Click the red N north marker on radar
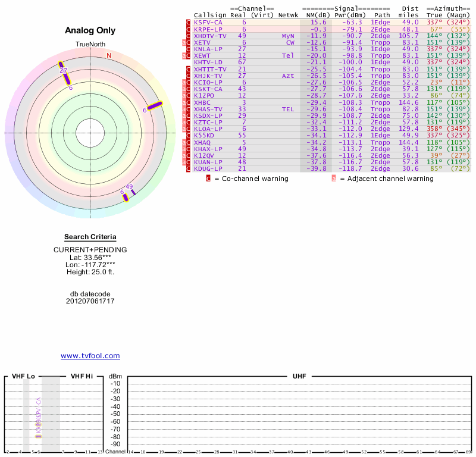Viewport: 476px width, 457px height. (x=109, y=56)
